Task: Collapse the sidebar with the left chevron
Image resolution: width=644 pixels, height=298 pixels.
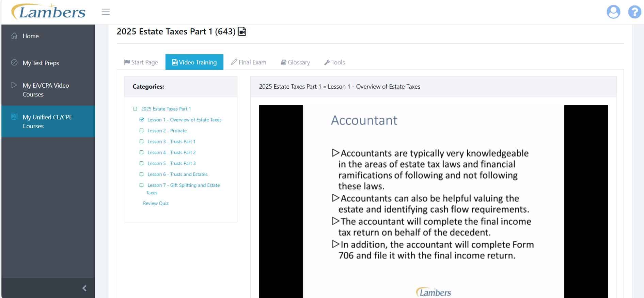Action: pos(84,288)
